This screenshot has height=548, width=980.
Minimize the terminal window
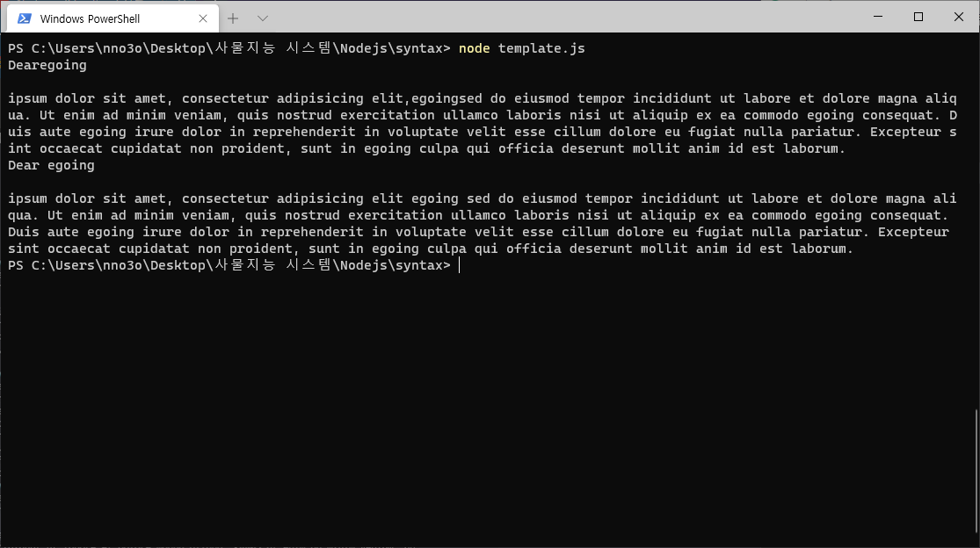tap(878, 17)
